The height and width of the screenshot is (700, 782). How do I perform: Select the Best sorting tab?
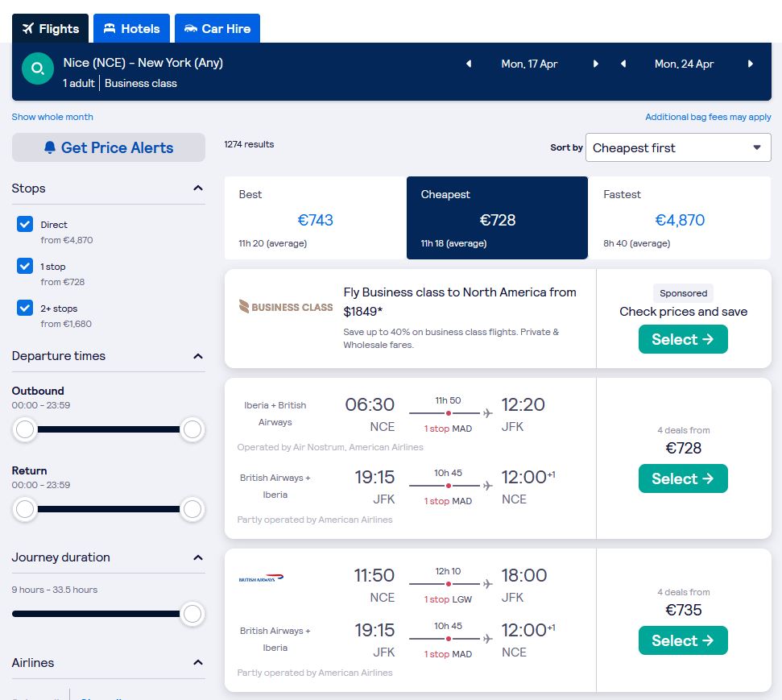point(315,217)
